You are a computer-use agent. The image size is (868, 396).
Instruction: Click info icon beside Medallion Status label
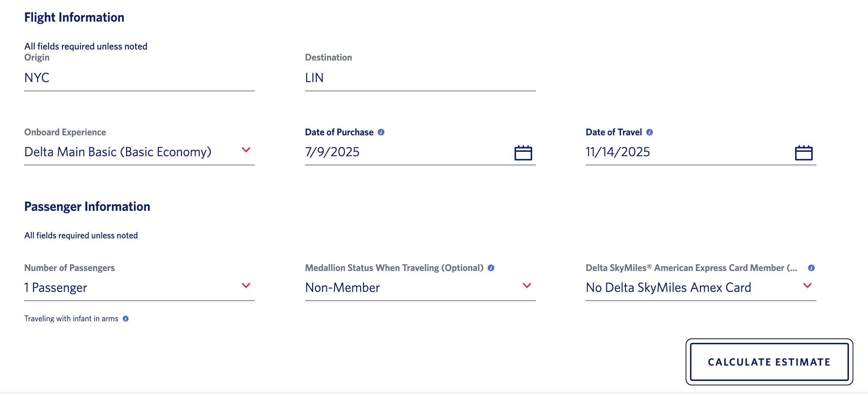click(x=491, y=268)
